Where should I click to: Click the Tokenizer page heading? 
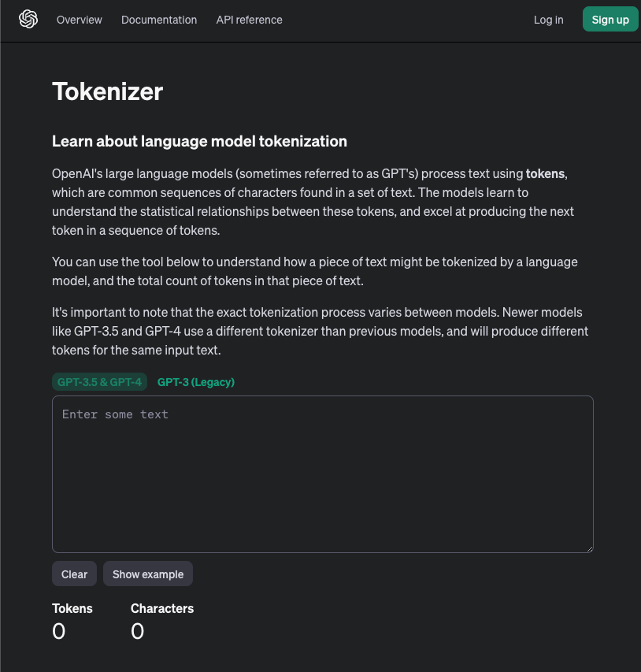(x=107, y=91)
